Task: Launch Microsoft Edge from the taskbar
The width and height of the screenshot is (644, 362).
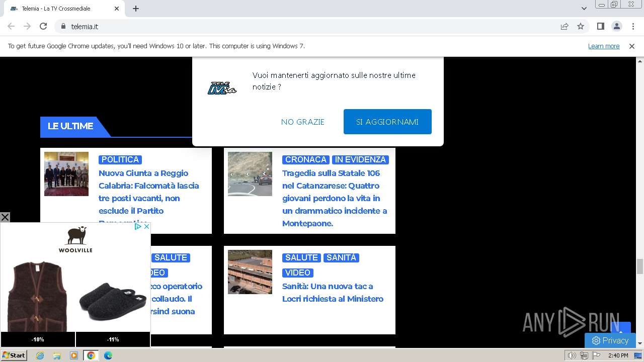Action: 108,355
